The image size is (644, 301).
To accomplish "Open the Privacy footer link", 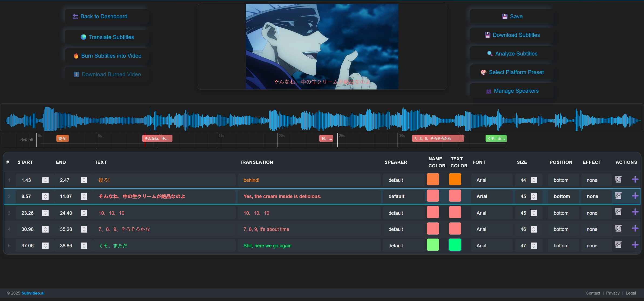I will (x=613, y=293).
